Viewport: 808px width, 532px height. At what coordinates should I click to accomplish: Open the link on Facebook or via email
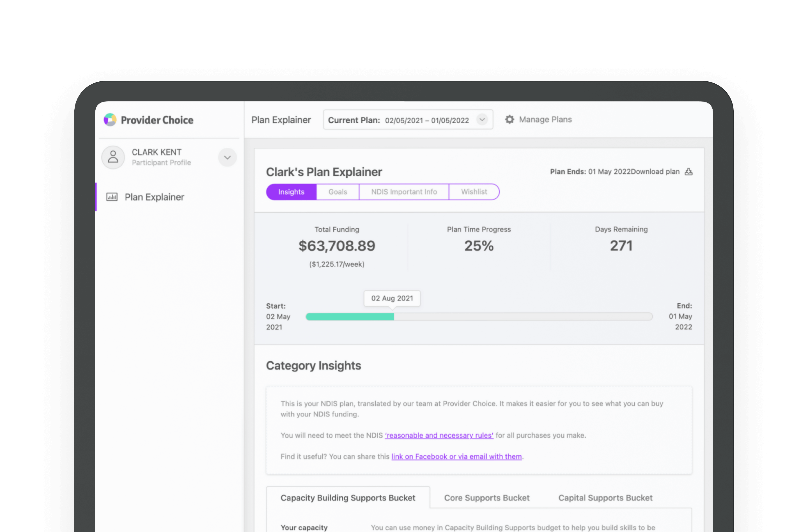coord(457,457)
